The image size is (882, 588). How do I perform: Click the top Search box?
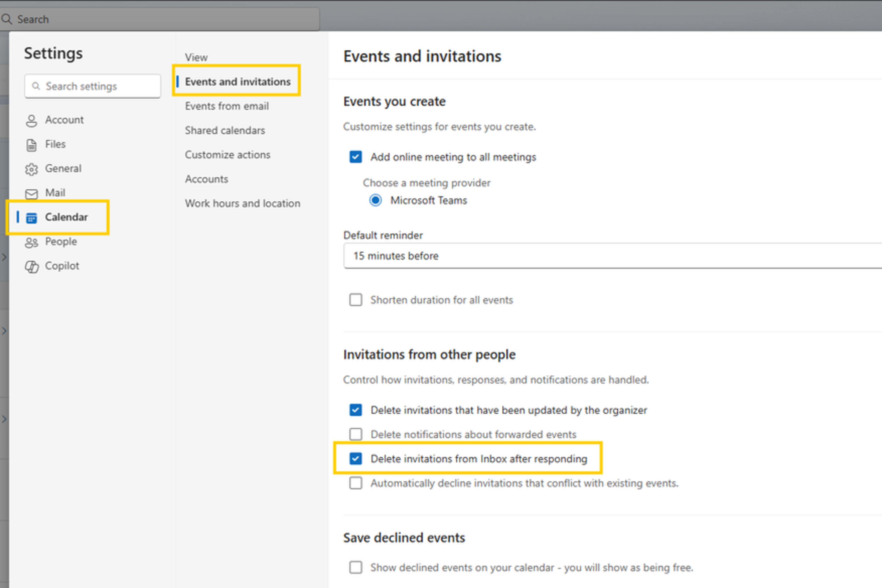[160, 19]
